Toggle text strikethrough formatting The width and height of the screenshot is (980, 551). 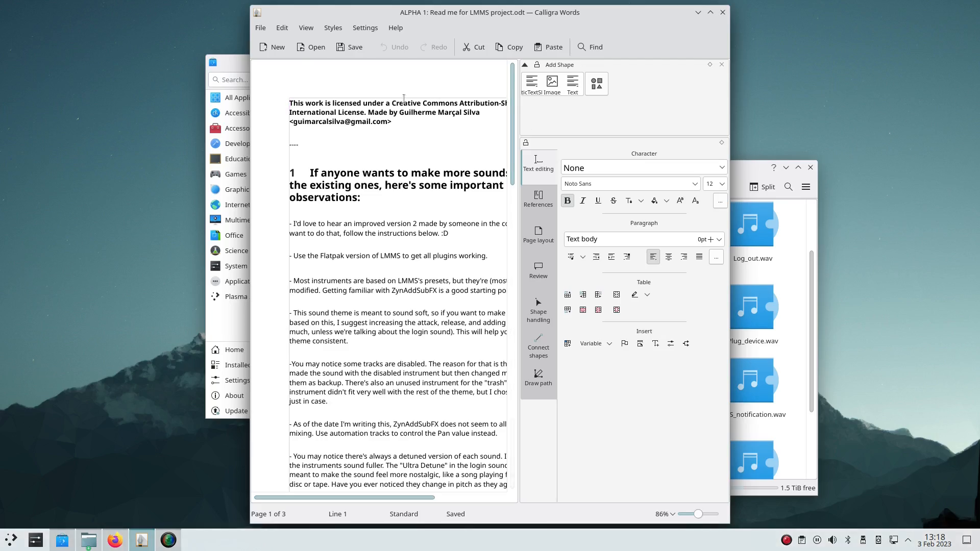pos(613,201)
